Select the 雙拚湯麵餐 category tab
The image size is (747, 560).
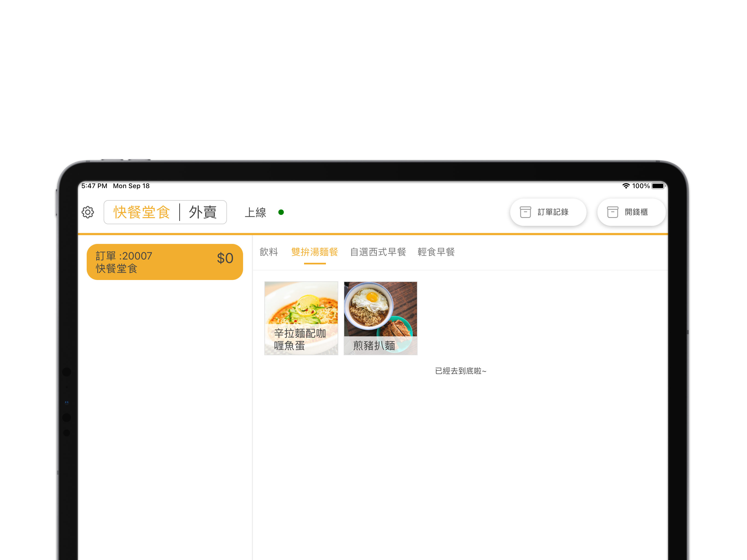(x=314, y=252)
